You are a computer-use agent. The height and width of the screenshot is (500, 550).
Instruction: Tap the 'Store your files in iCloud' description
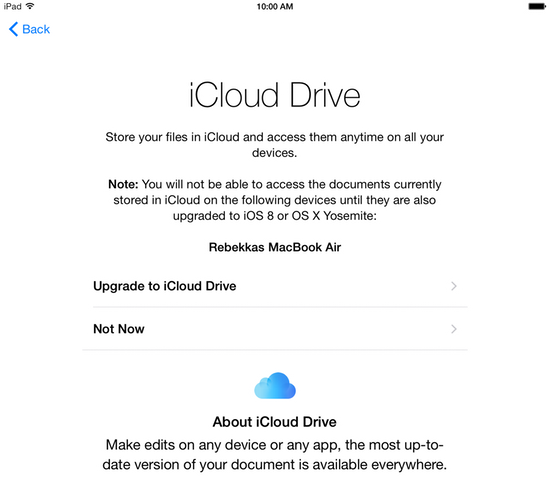pos(275,145)
